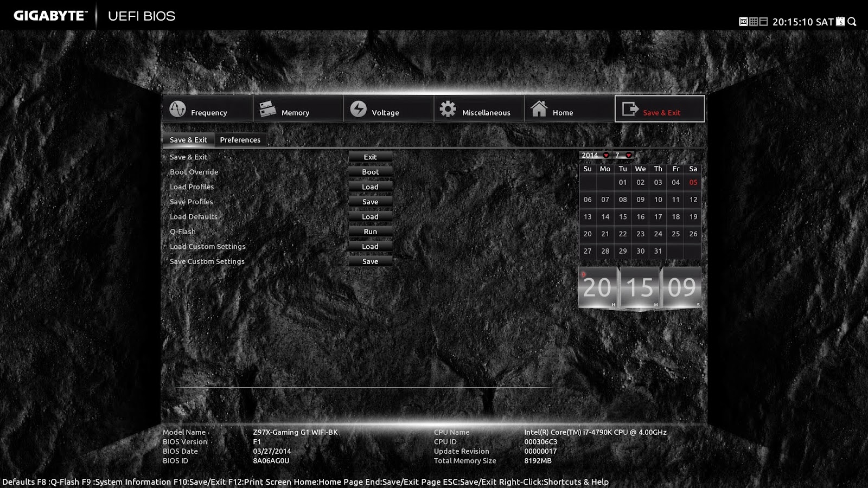This screenshot has height=488, width=868.
Task: Click BIOS ID value 8A06AG0U
Action: [271, 461]
